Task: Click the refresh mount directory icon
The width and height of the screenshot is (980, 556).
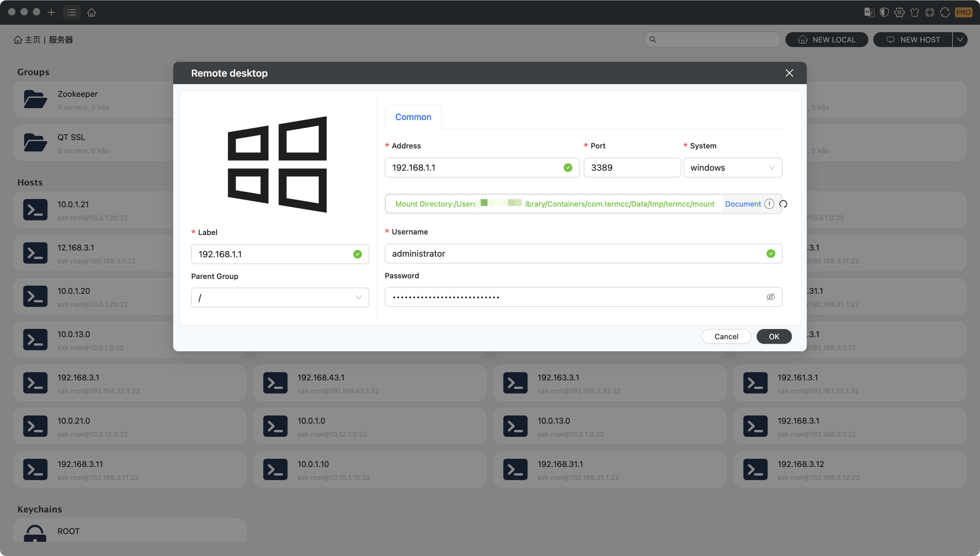Action: [x=783, y=204]
